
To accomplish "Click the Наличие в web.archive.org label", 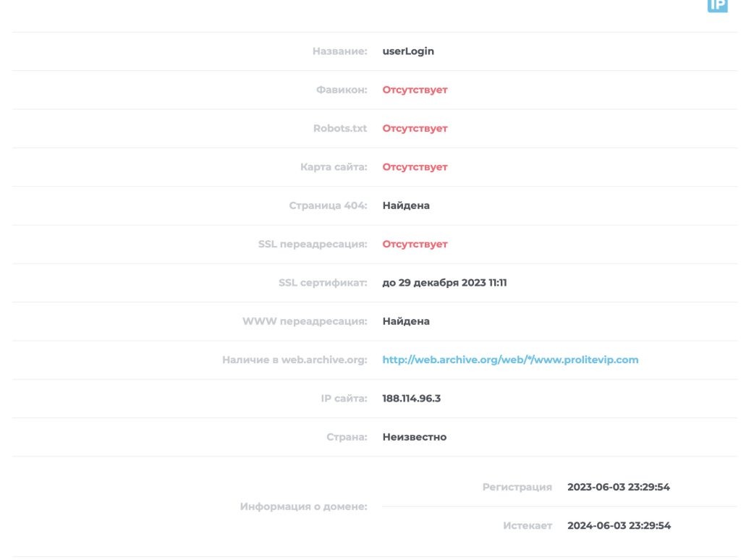I will click(295, 360).
